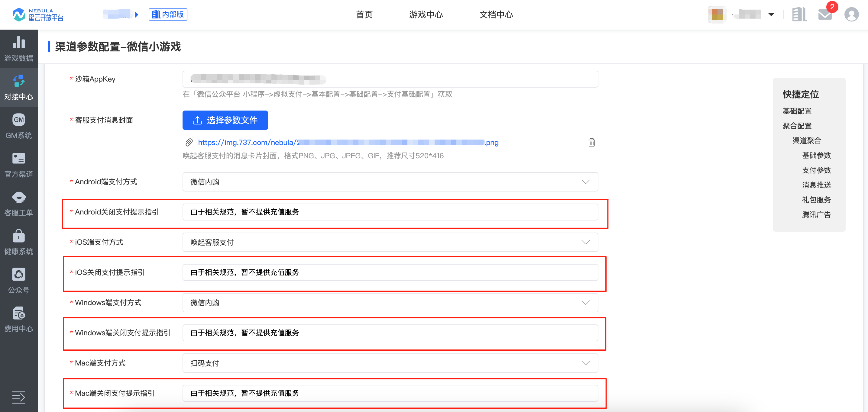Focus the Windows端关闭支付提示指引 input field
This screenshot has height=412, width=868.
[x=390, y=333]
